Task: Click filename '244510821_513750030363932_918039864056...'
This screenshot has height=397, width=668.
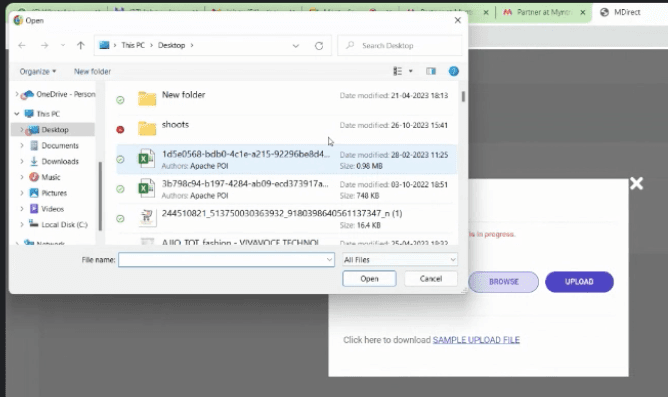Action: 282,213
